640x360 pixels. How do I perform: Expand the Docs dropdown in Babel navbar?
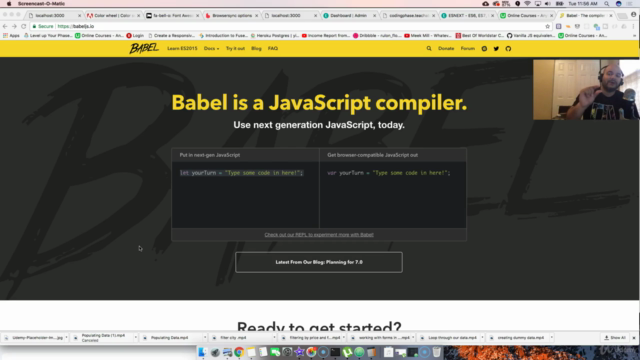coord(211,49)
